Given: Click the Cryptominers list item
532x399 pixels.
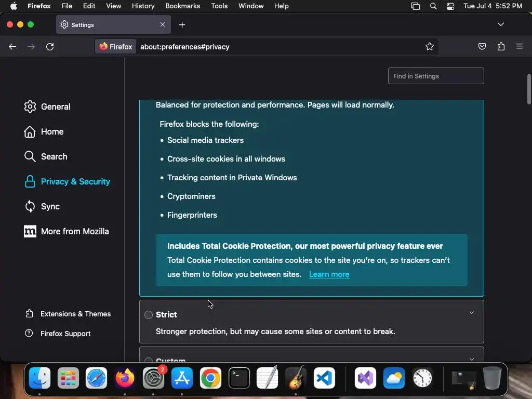Looking at the screenshot, I should 191,196.
